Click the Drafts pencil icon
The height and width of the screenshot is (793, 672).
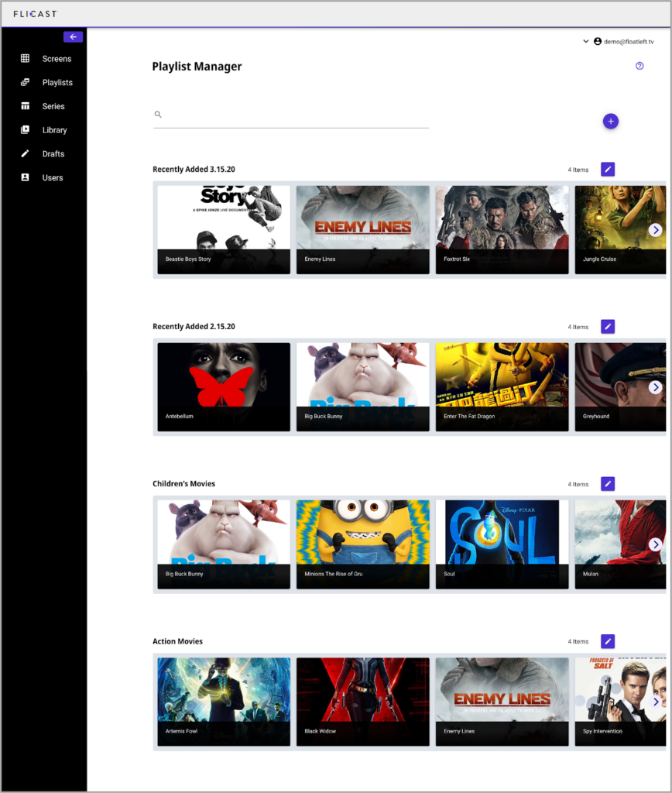25,153
